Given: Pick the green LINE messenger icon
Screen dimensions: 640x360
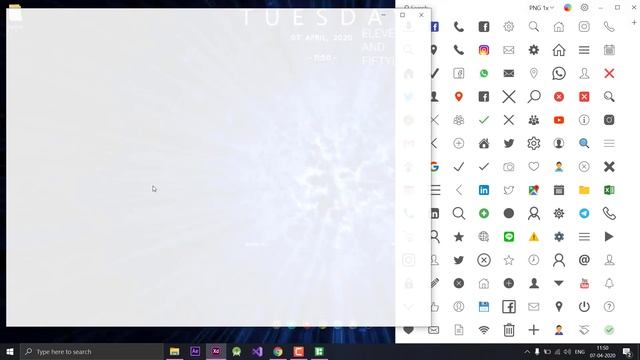Looking at the screenshot, I should click(509, 237).
